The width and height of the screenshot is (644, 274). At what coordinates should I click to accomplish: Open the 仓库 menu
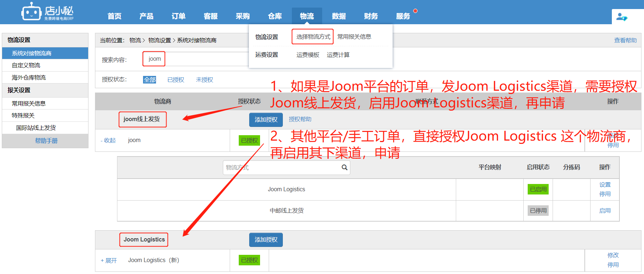[x=275, y=16]
